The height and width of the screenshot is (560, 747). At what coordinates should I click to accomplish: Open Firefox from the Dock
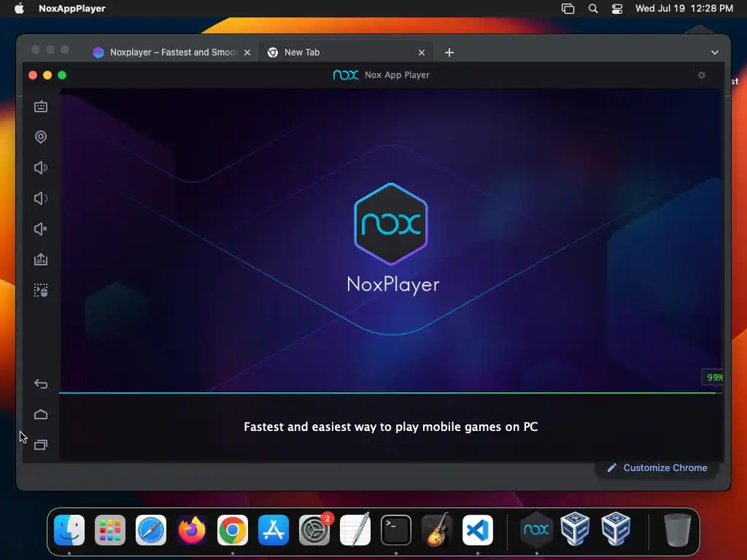(192, 530)
